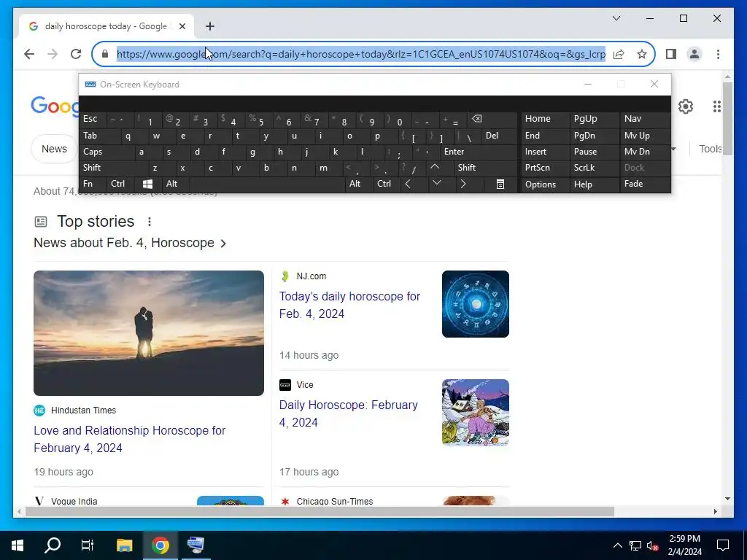Viewport: 747px width, 560px height.
Task: Tap the Enter key on keyboard
Action: 479,152
